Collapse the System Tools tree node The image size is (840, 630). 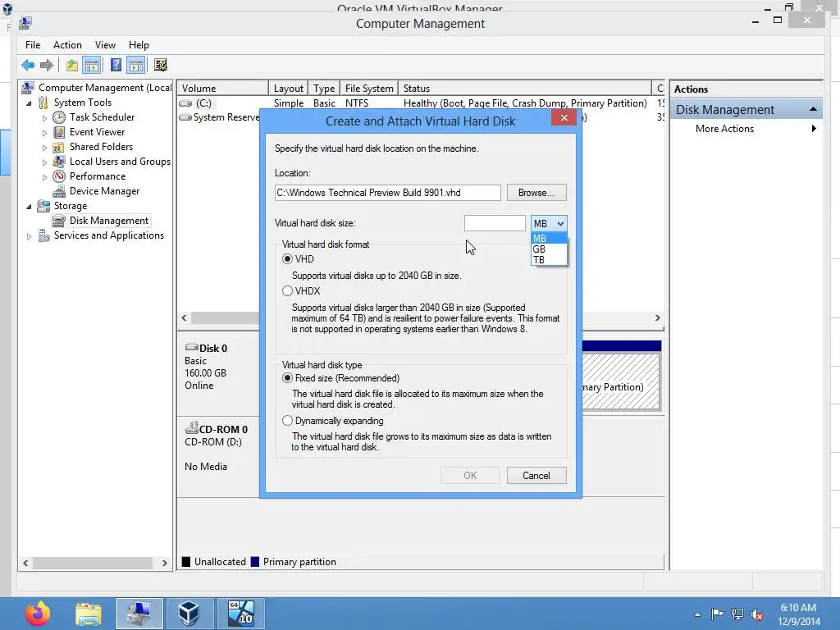point(29,103)
